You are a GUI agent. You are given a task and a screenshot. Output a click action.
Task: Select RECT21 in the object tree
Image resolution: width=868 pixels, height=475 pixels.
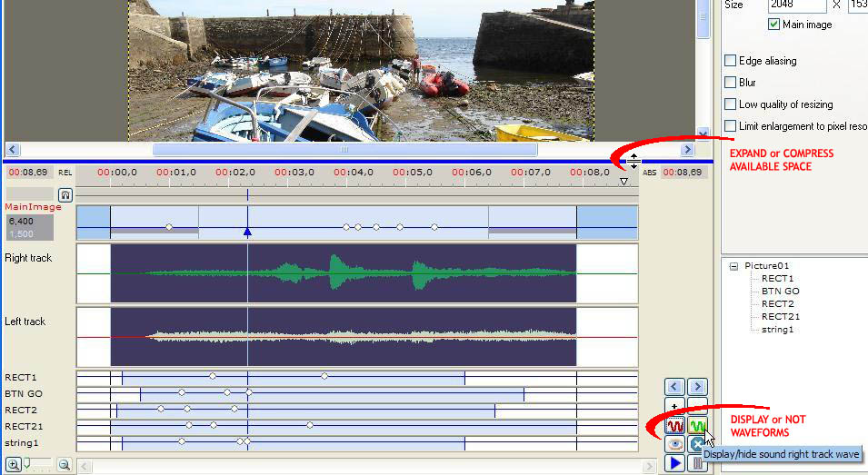(x=781, y=317)
